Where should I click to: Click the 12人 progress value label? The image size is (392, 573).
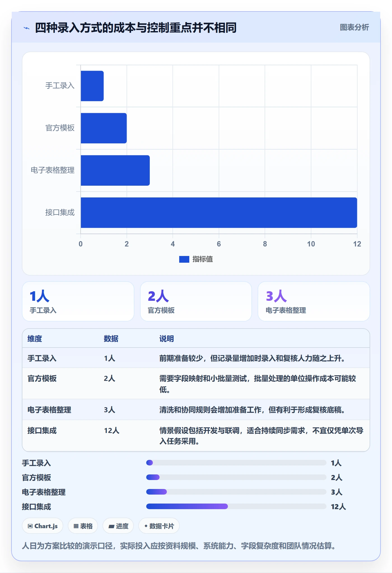(x=339, y=507)
